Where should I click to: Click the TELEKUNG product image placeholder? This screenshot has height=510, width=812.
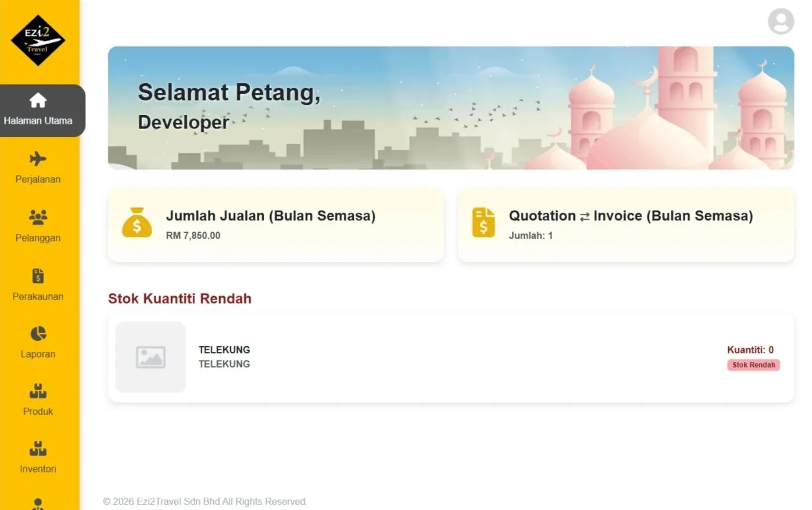point(150,357)
